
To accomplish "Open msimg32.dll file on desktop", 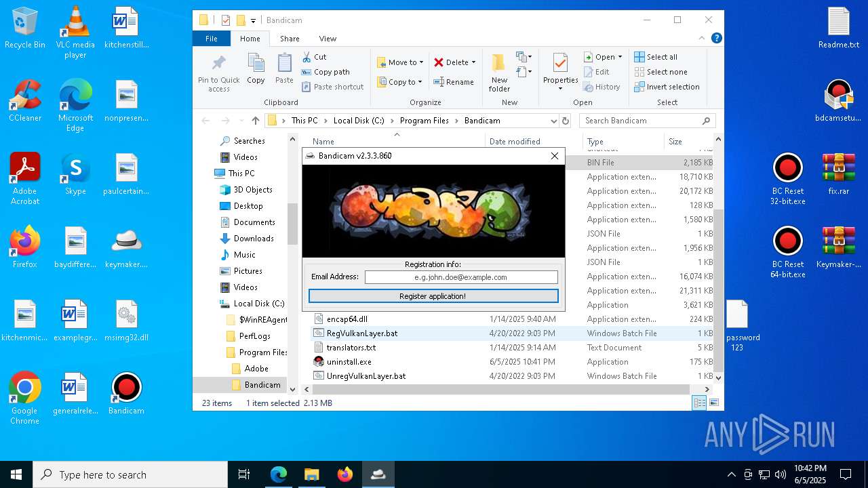I will pos(126,321).
